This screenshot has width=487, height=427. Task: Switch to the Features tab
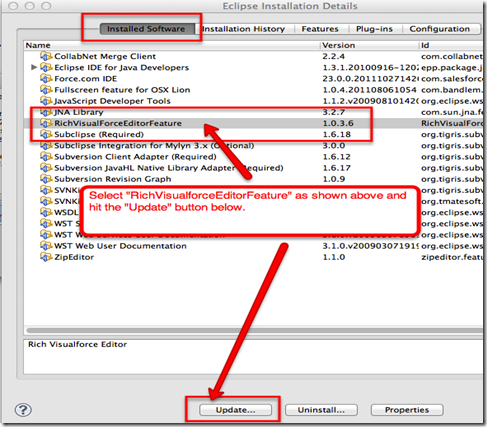[x=320, y=29]
